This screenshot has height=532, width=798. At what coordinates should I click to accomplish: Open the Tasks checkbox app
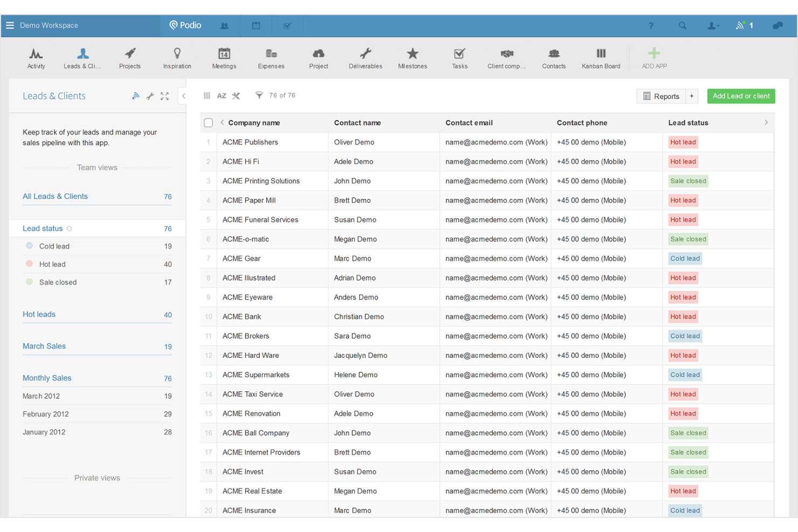(x=459, y=58)
